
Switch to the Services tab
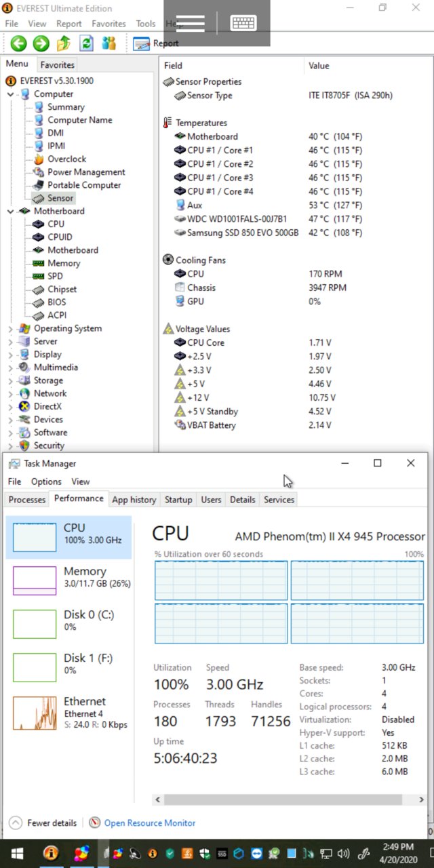pos(279,500)
